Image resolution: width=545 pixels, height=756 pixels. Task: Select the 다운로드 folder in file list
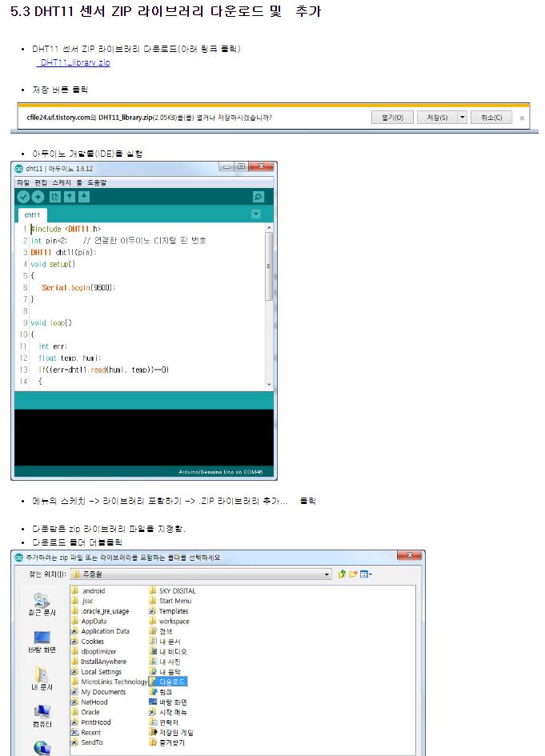click(172, 682)
